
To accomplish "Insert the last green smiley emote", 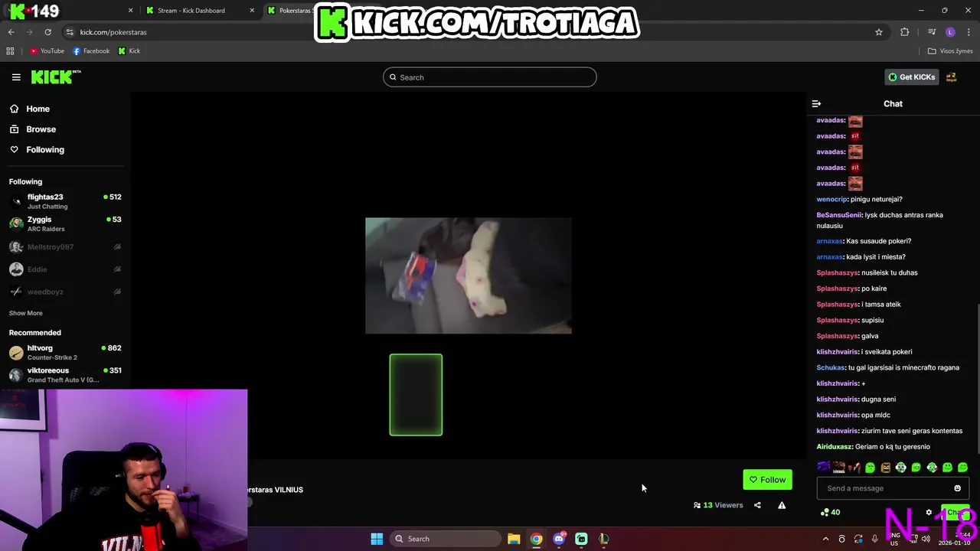I will (962, 468).
